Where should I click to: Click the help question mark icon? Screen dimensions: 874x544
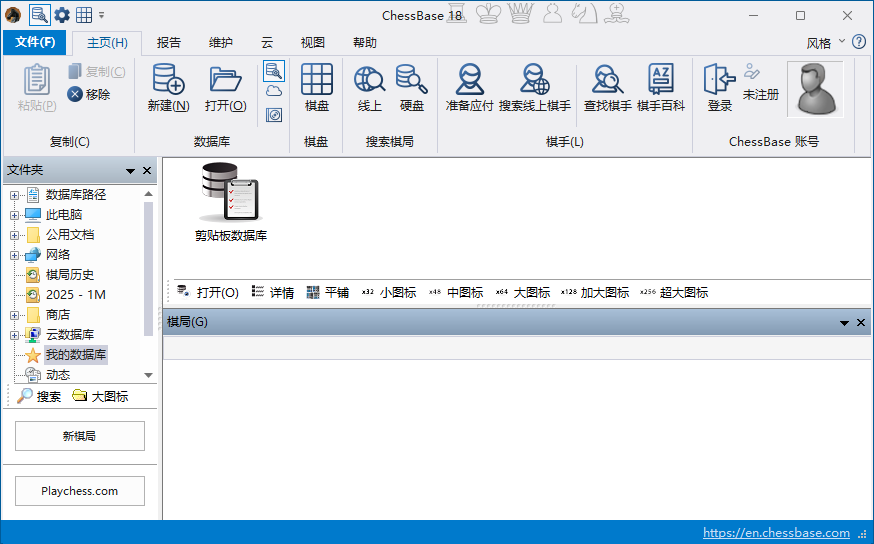(x=859, y=42)
